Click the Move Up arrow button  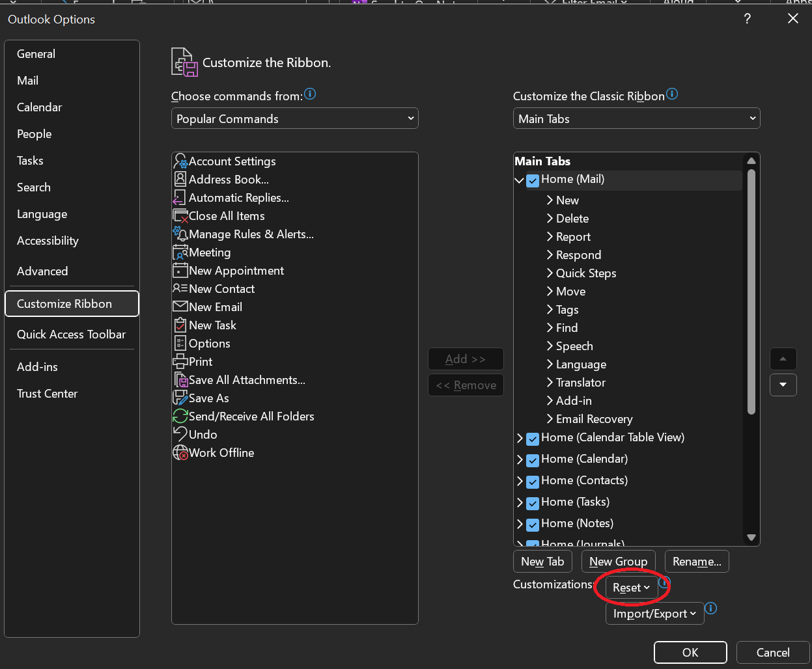tap(783, 359)
